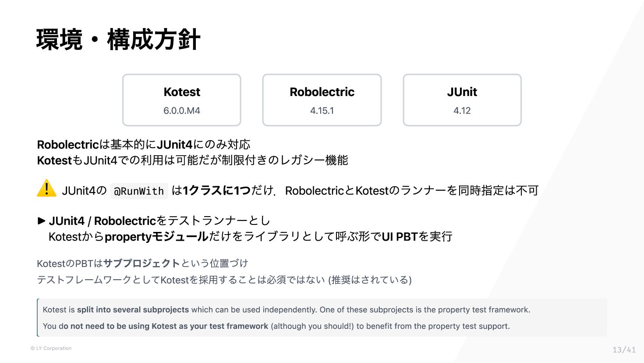Click the @RunWith code label

[139, 191]
